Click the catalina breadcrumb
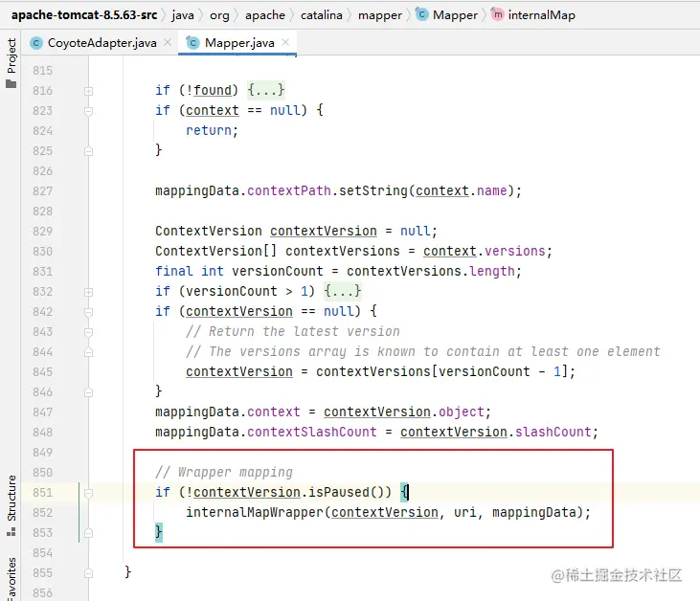Screen dimensions: 700x601 click(x=322, y=15)
